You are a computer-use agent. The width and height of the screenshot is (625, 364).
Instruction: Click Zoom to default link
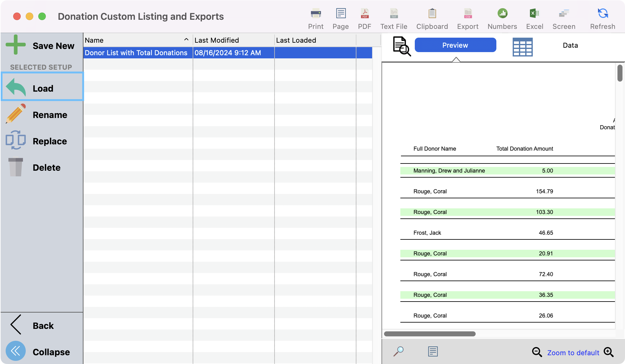pyautogui.click(x=573, y=353)
